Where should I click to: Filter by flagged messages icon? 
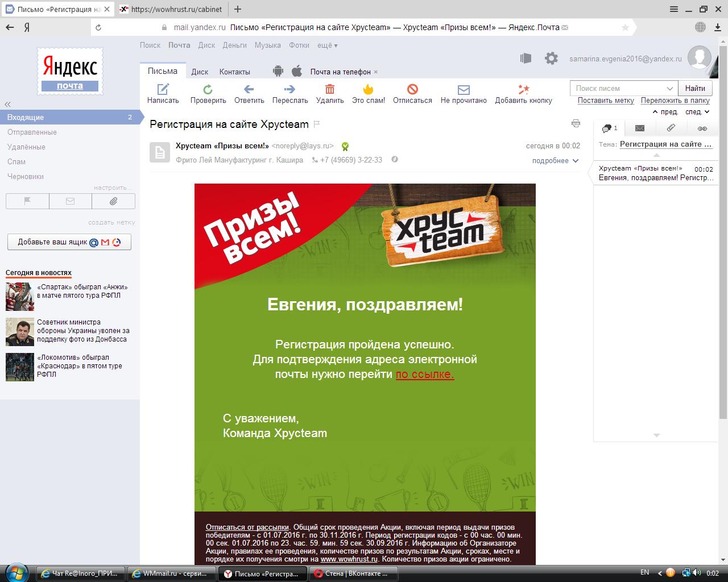pyautogui.click(x=27, y=201)
